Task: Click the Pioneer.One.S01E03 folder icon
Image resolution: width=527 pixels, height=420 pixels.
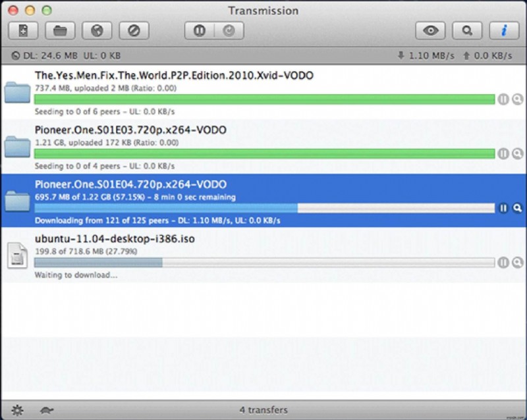Action: click(x=18, y=147)
